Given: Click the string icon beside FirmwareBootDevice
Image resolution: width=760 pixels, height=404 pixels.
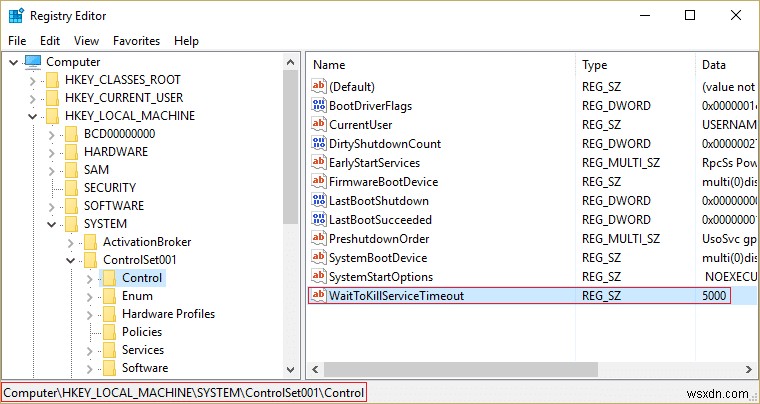Looking at the screenshot, I should pos(319,181).
